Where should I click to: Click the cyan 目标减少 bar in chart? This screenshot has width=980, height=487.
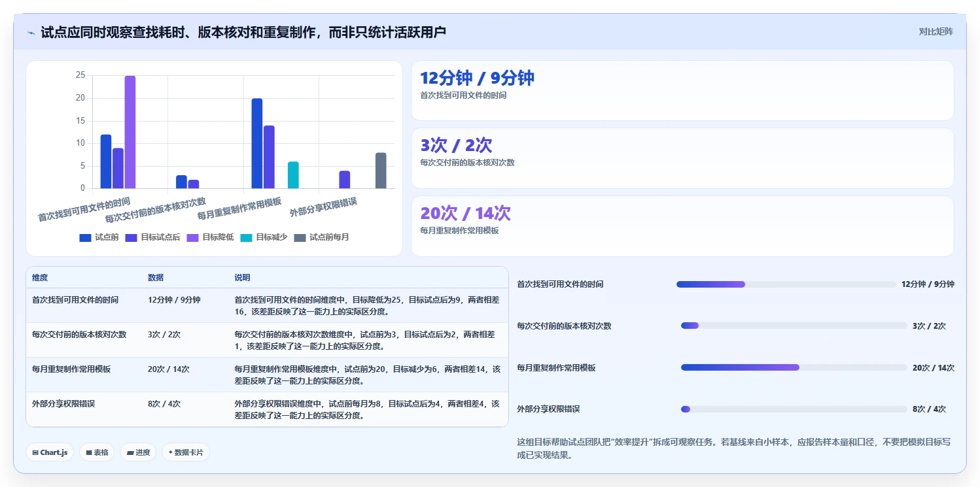(293, 175)
